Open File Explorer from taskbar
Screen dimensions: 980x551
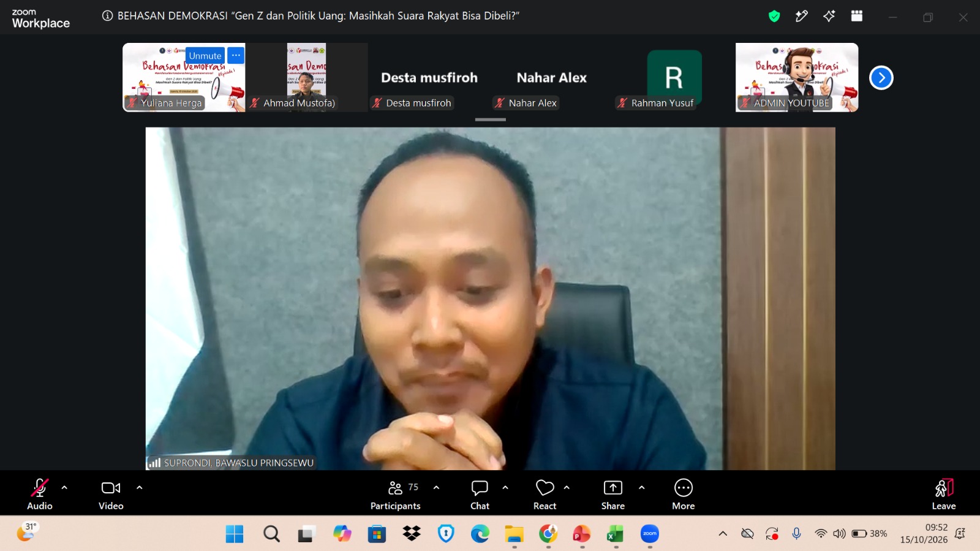pyautogui.click(x=514, y=534)
